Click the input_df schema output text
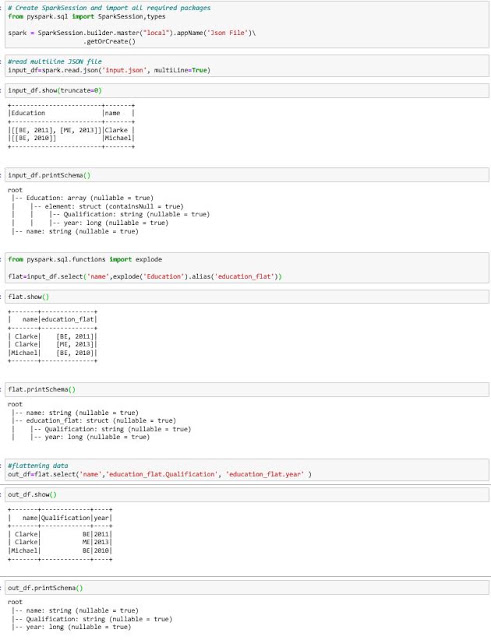 click(109, 211)
